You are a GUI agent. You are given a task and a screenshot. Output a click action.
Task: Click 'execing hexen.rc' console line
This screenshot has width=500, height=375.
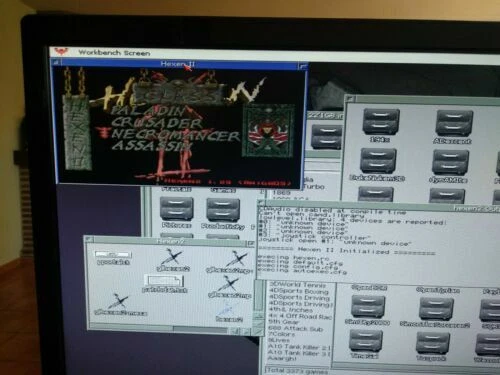point(293,257)
